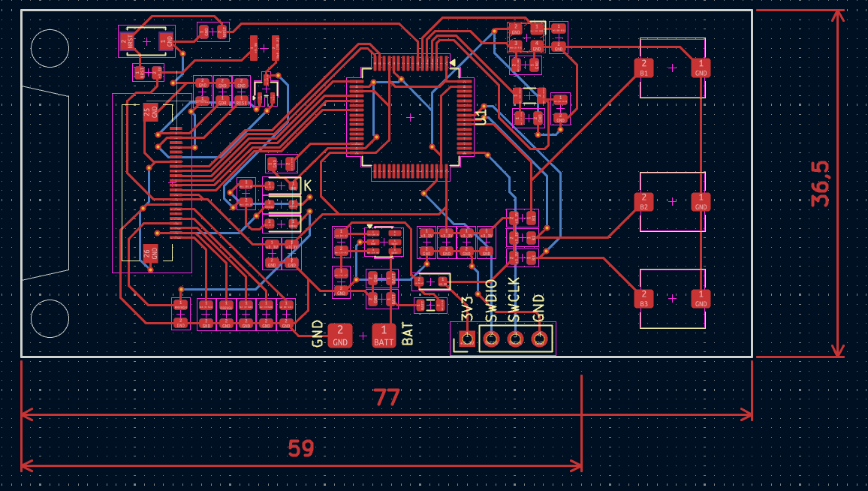Select the BAT silkscreen text label
The image size is (868, 491).
408,333
